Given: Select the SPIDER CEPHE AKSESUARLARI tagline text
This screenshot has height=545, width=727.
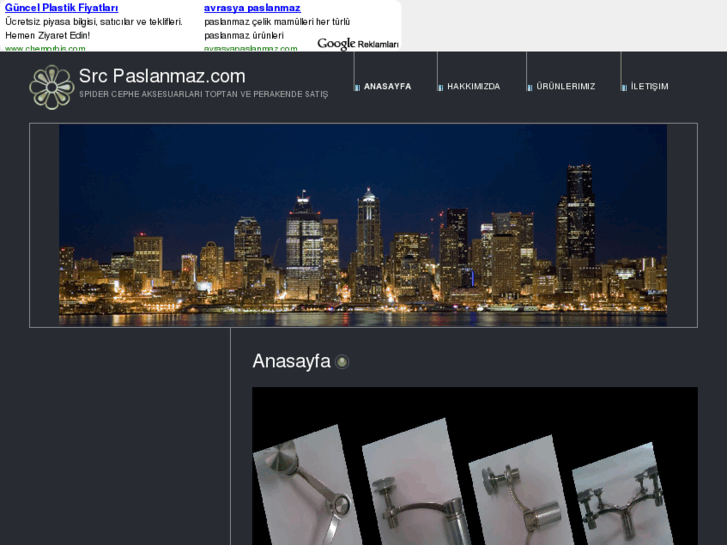Looking at the screenshot, I should tap(204, 94).
